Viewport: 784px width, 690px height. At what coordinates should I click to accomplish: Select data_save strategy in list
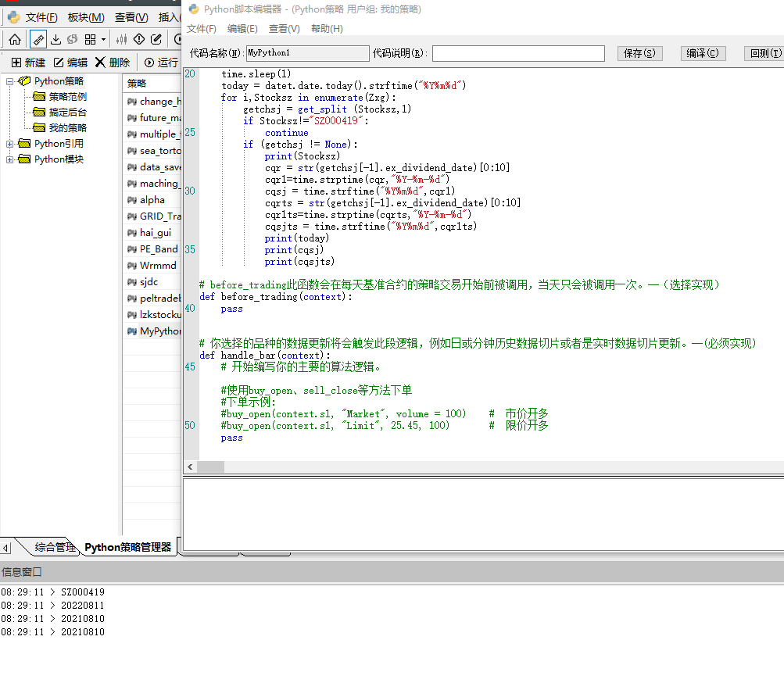point(152,167)
